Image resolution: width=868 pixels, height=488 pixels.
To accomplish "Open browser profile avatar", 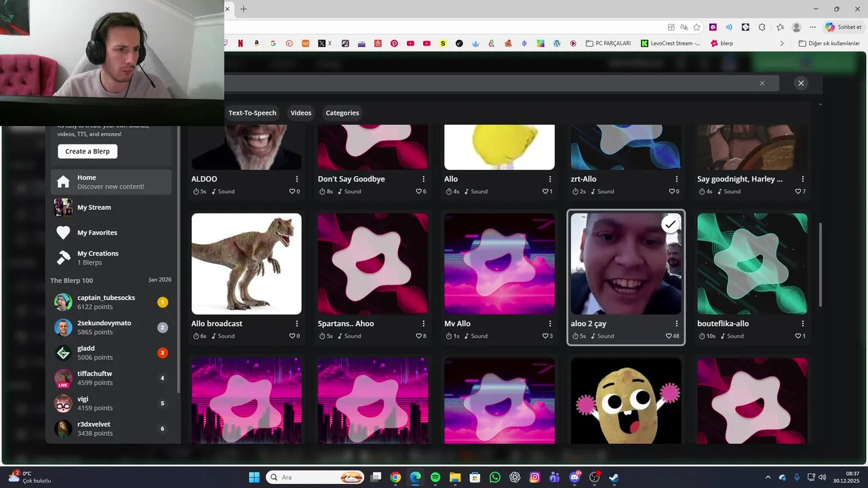I will click(796, 27).
